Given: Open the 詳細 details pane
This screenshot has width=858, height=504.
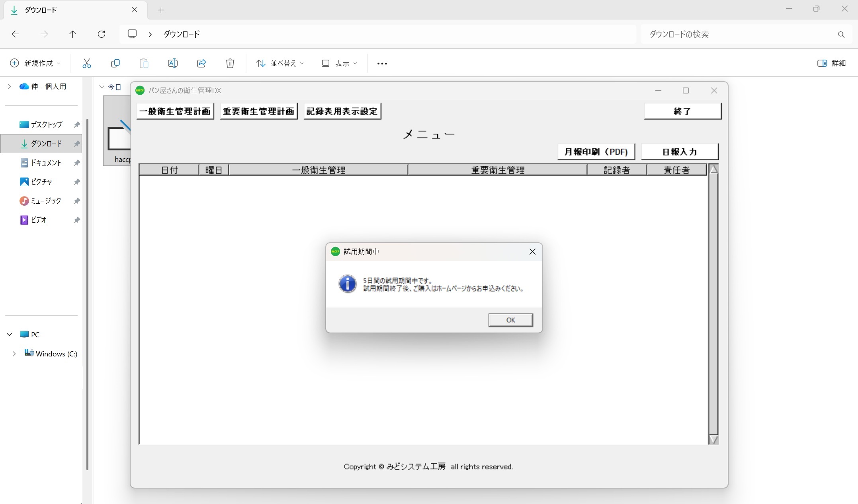Looking at the screenshot, I should click(831, 63).
